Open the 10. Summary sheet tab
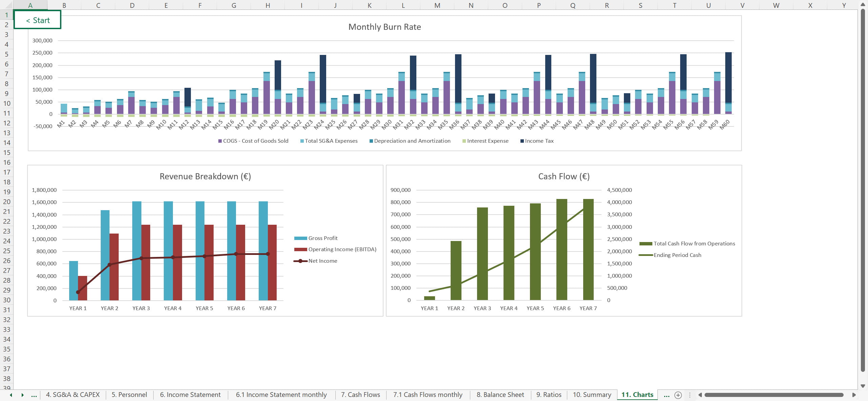868x401 pixels. coord(592,395)
